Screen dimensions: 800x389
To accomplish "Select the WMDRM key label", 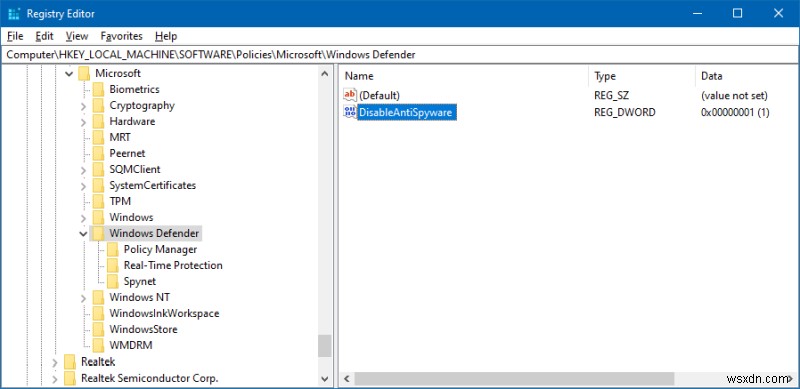I will 131,346.
